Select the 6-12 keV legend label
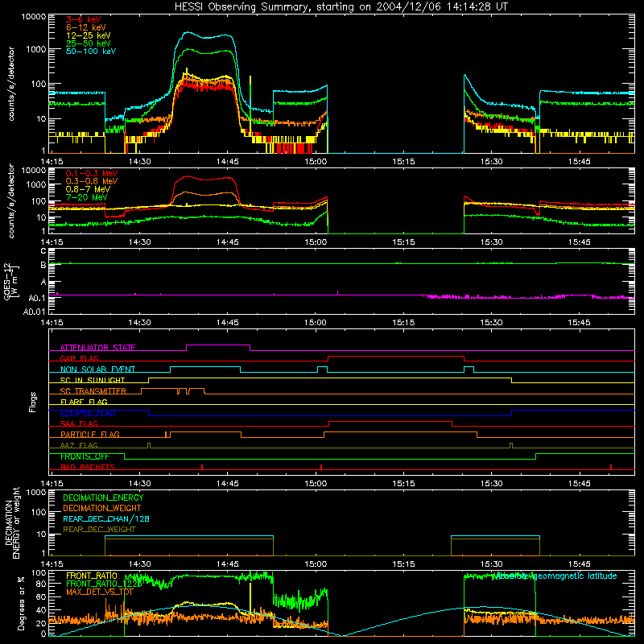Screen dimensions: 644x644 [86, 27]
